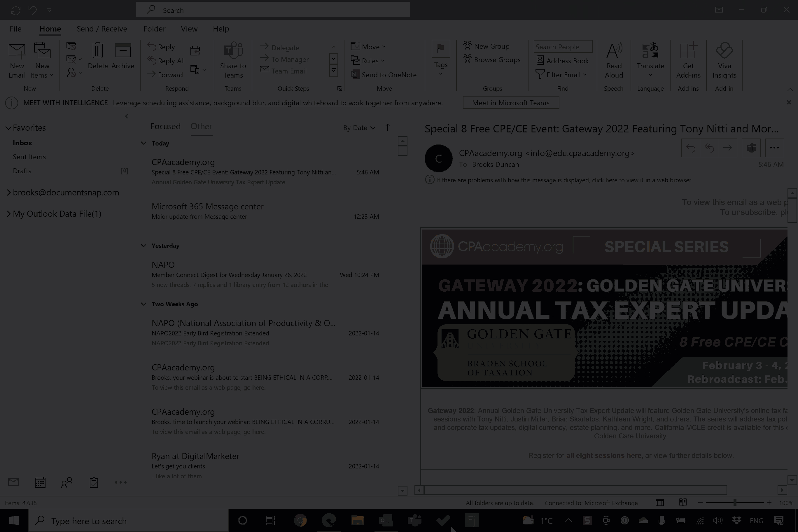Click the zoom in plus button
Screen dimensions: 798x532
769,503
